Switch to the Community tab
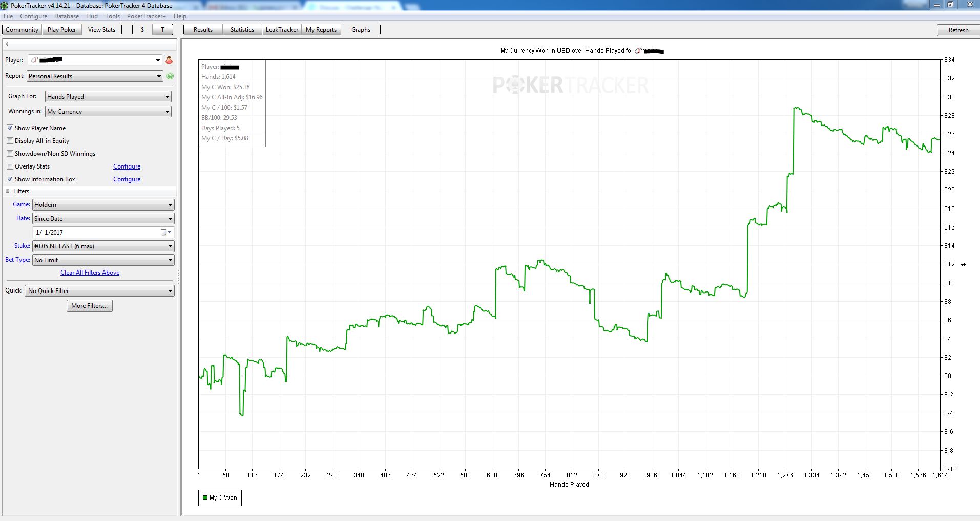Image resolution: width=980 pixels, height=521 pixels. (22, 30)
